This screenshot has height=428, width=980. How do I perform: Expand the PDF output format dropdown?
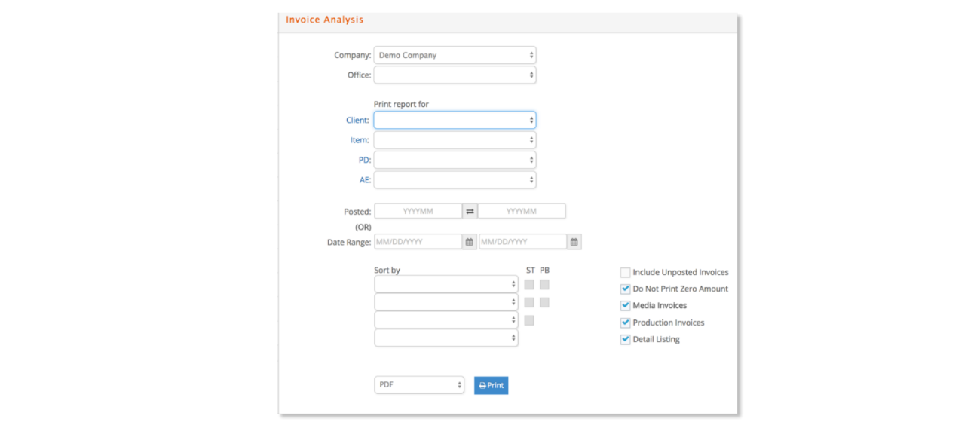click(419, 385)
